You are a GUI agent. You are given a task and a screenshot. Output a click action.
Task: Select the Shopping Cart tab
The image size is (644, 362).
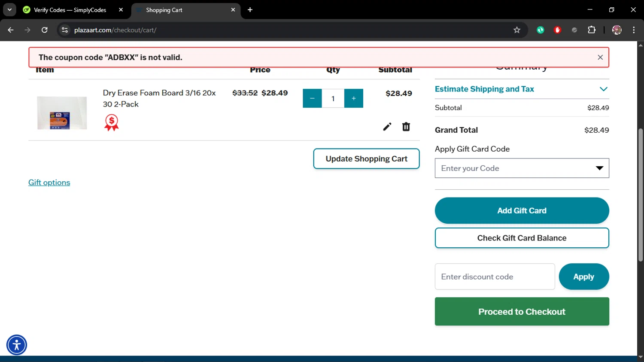185,10
